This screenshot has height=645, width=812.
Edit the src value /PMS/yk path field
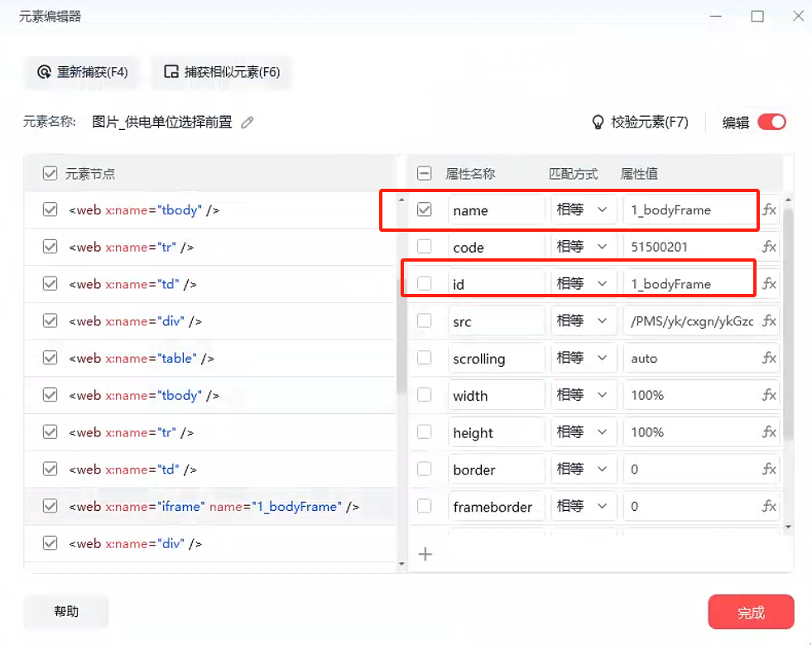691,321
